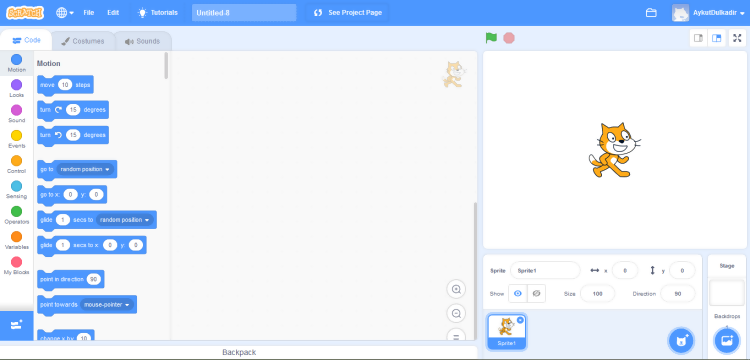Click the Direction field showing 90
The image size is (750, 360).
[678, 294]
